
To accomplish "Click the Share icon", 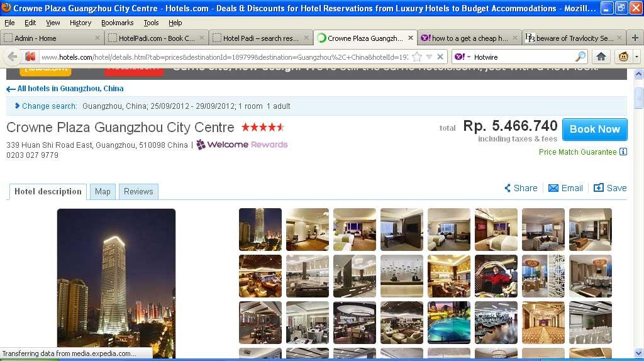I will (508, 188).
